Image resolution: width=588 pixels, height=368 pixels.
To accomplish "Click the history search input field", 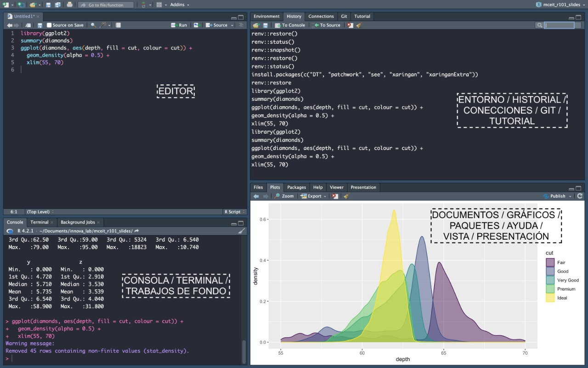I will click(x=559, y=25).
